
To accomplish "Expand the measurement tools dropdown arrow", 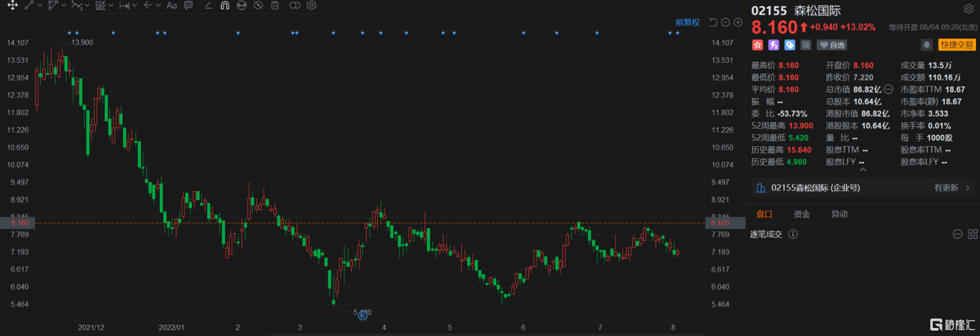I will pyautogui.click(x=135, y=5).
